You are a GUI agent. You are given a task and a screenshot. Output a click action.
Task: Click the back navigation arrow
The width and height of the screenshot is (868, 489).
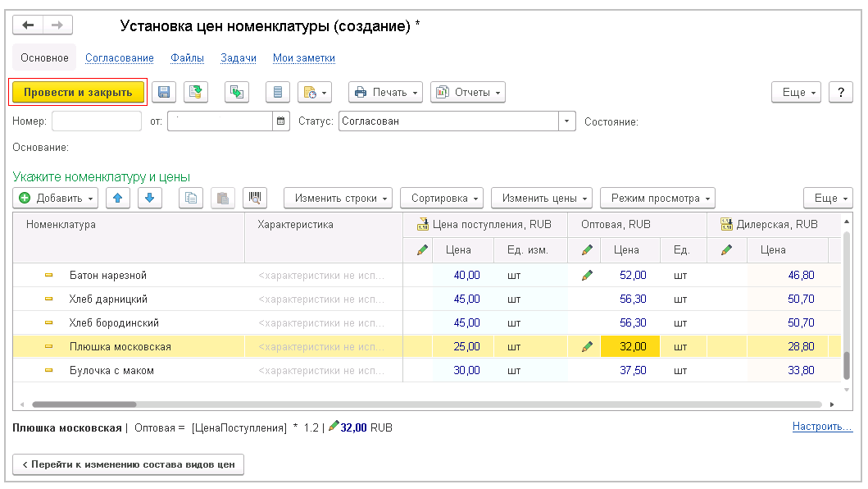[x=28, y=25]
